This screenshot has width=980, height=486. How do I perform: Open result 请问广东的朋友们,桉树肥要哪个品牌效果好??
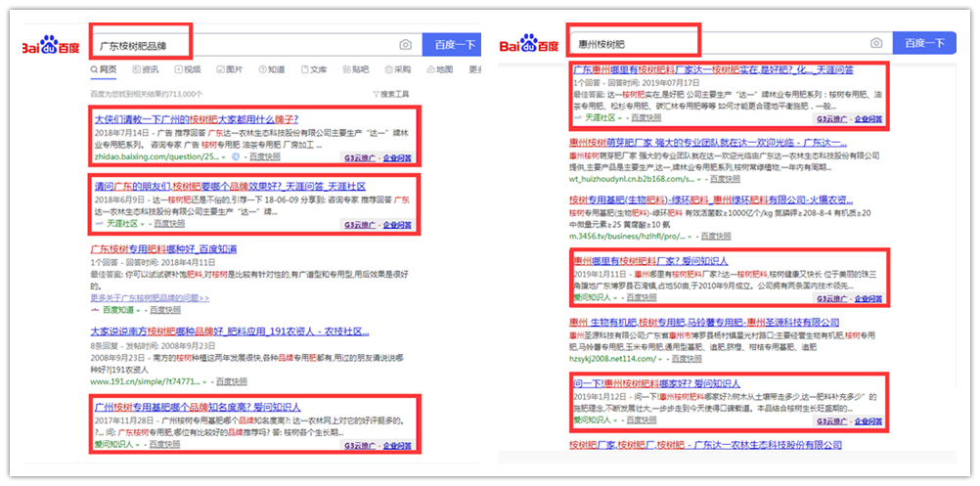pos(230,186)
